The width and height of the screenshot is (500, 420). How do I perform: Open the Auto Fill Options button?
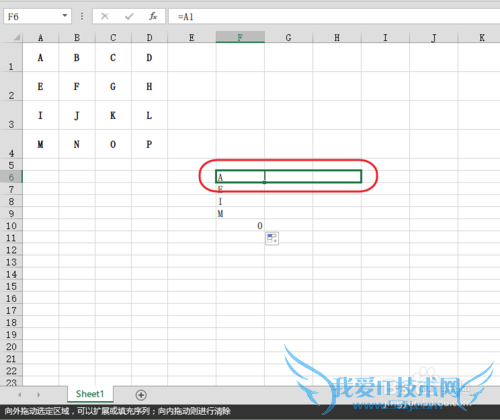click(x=272, y=238)
